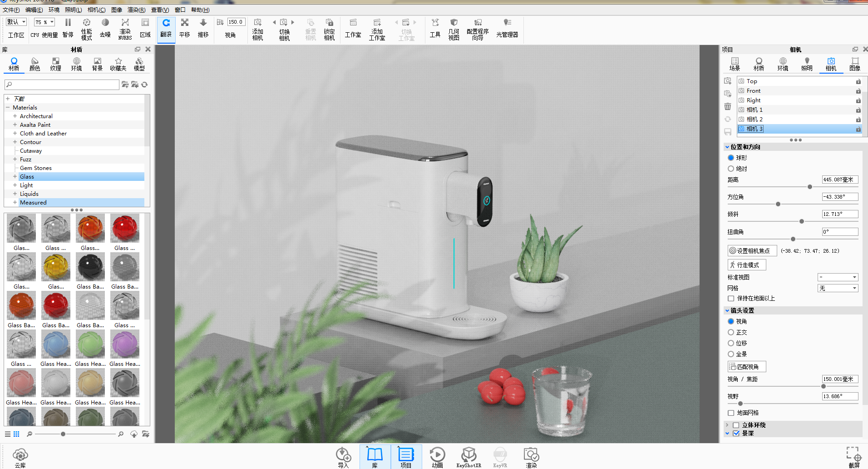
Task: Open the 网格 grid dropdown
Action: tap(838, 288)
